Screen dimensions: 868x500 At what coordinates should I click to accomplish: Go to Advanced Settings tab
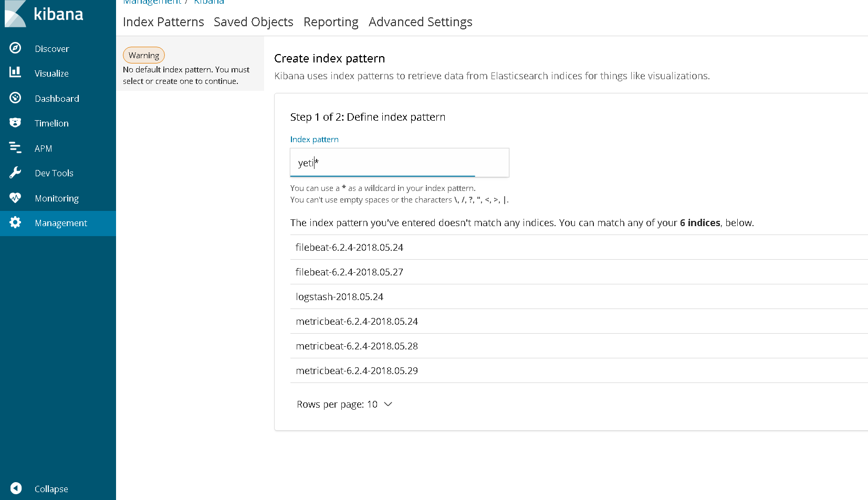pyautogui.click(x=420, y=22)
